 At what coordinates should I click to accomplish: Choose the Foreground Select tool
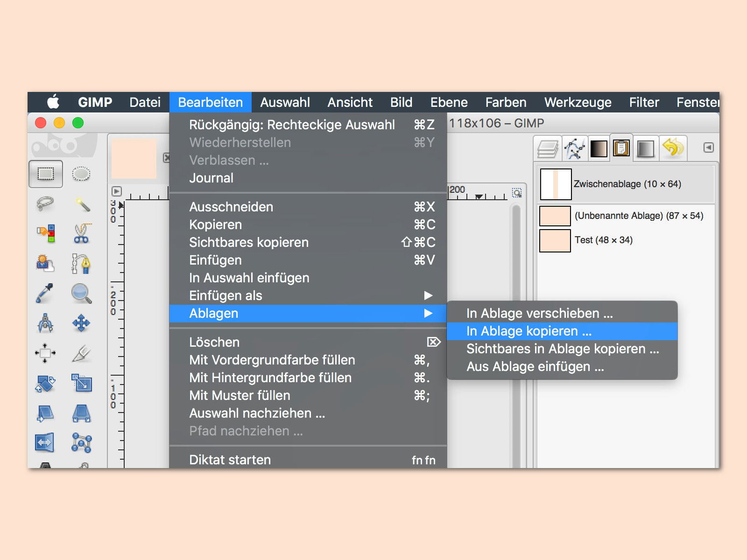[45, 263]
